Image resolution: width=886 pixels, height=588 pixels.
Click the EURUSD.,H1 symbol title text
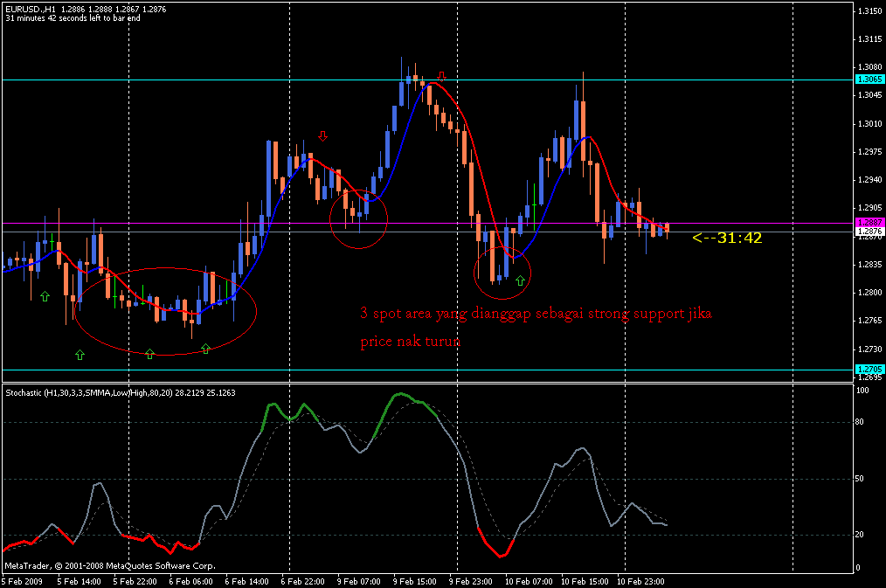[x=31, y=9]
